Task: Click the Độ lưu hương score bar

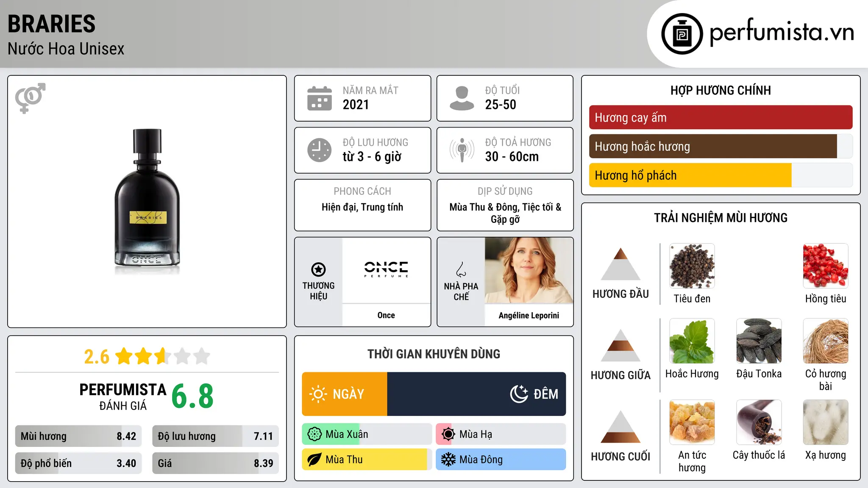Action: (x=215, y=436)
